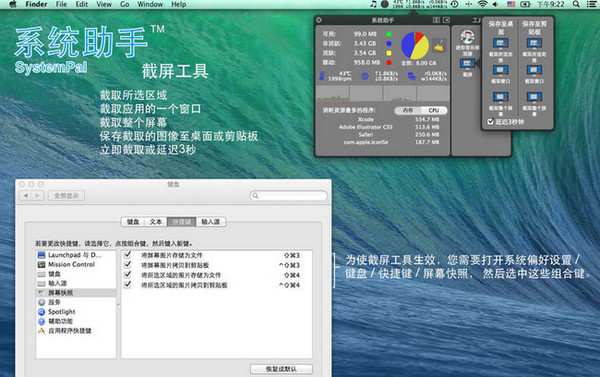Screen dimensions: 600x377
Task: Switch resource list to CPU segment
Action: click(x=434, y=110)
